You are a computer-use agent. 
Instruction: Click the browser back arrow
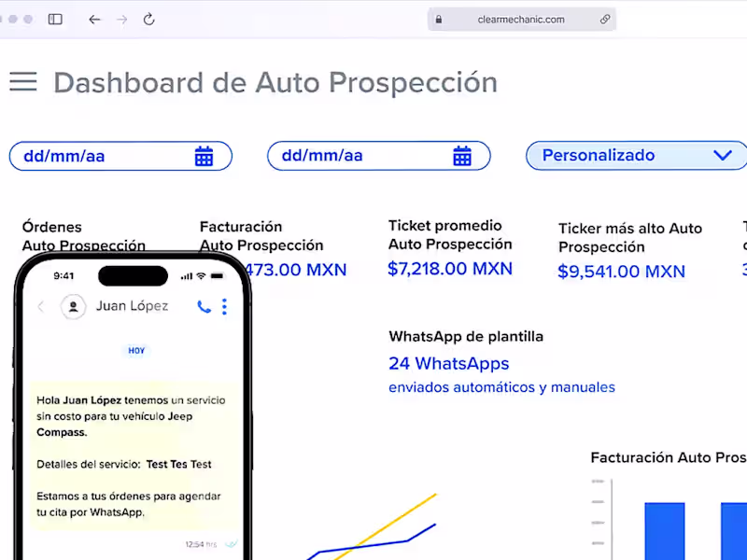[x=94, y=19]
